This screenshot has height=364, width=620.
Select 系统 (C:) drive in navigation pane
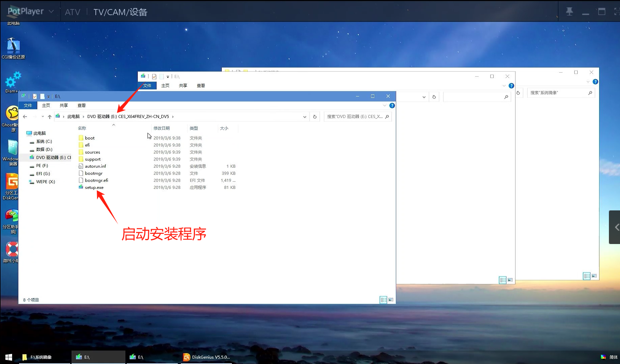tap(44, 141)
